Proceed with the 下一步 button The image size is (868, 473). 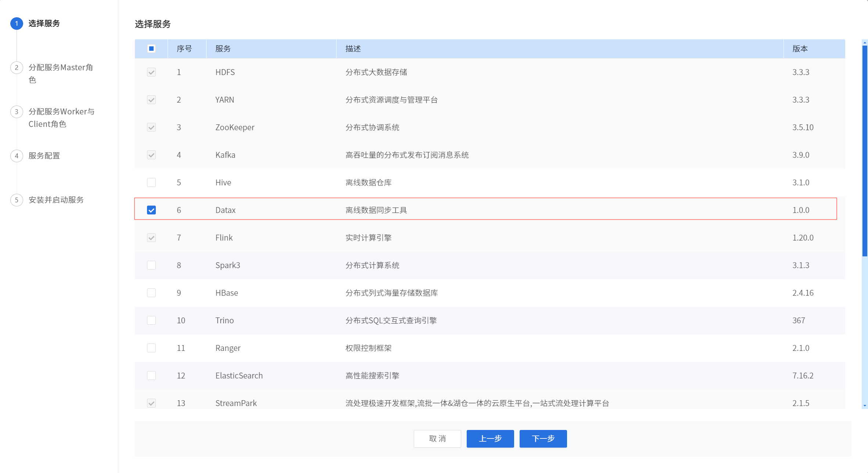pyautogui.click(x=543, y=439)
